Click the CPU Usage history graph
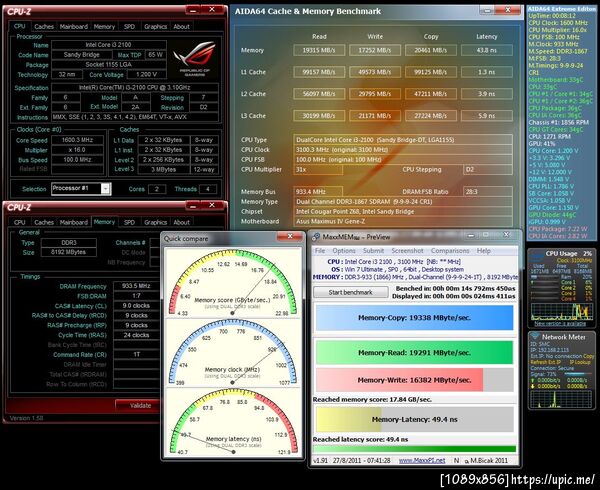This screenshot has width=600, height=490. pyautogui.click(x=561, y=311)
